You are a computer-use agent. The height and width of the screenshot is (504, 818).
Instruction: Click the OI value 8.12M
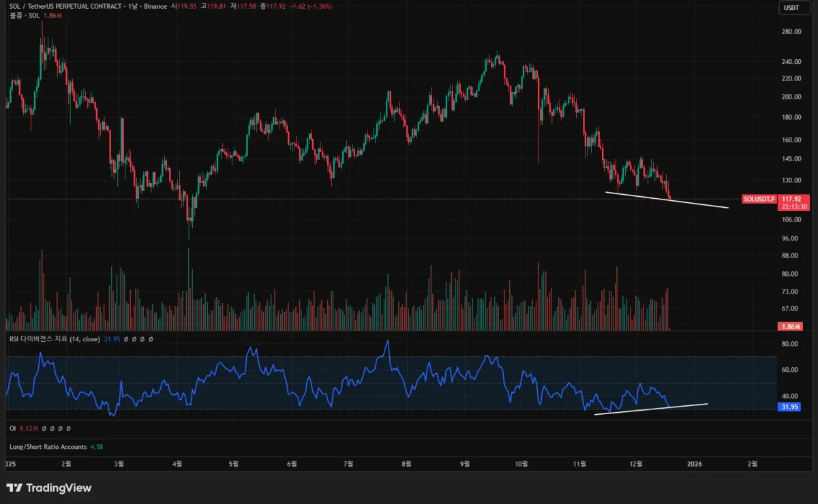[x=28, y=428]
